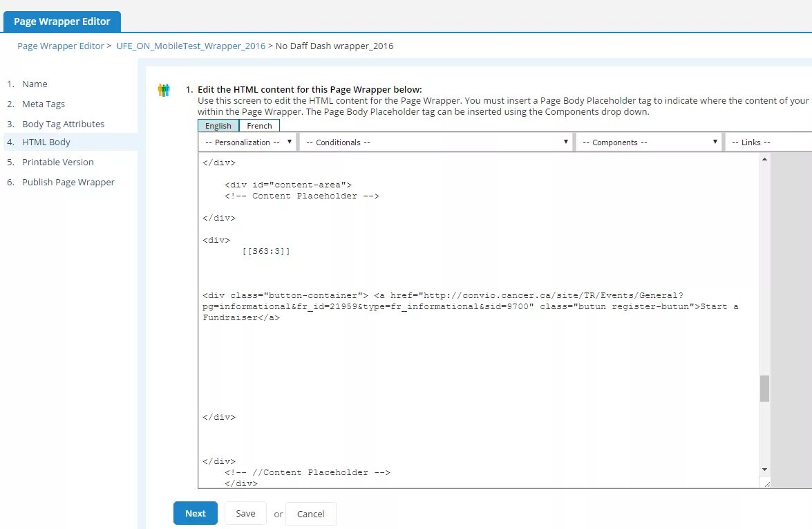
Task: Go to step 2 Meta Tags
Action: [44, 104]
